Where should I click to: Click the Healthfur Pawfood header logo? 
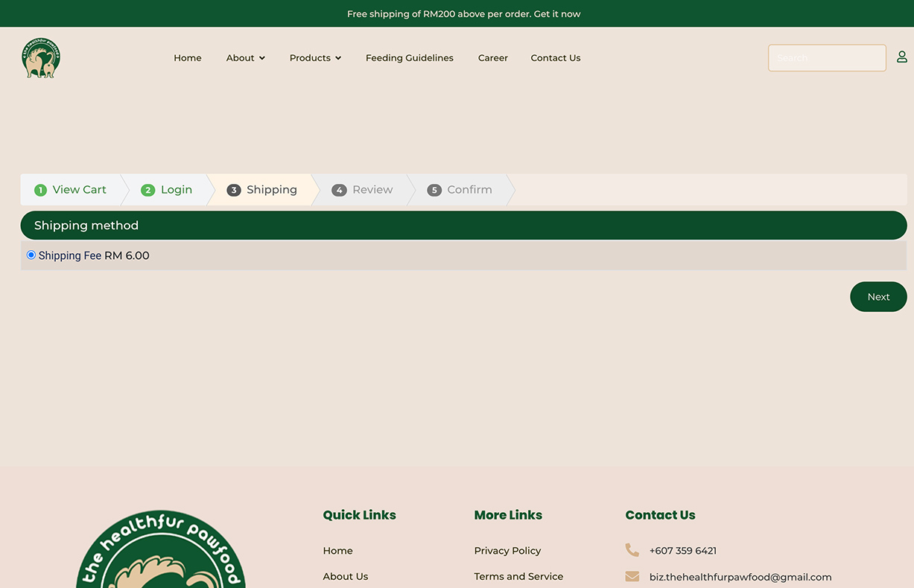tap(41, 58)
